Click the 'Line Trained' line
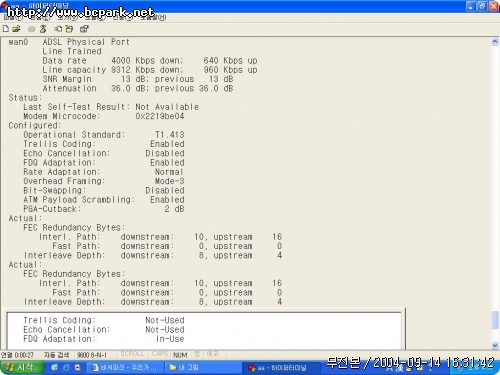Image resolution: width=500 pixels, height=375 pixels. (x=72, y=51)
